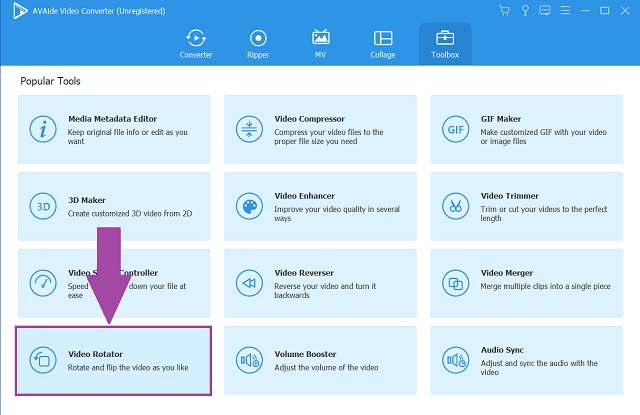Close the AVAide Video Converter window
The height and width of the screenshot is (415, 640).
coord(625,11)
